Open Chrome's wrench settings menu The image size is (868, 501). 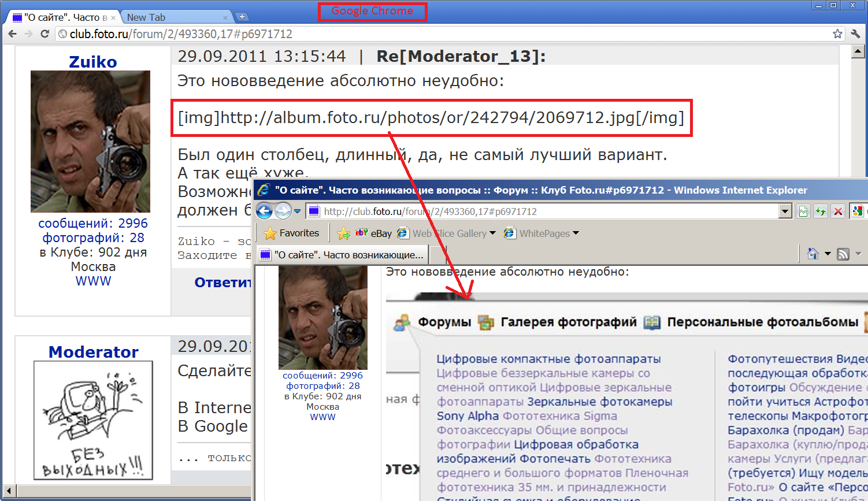[x=856, y=34]
